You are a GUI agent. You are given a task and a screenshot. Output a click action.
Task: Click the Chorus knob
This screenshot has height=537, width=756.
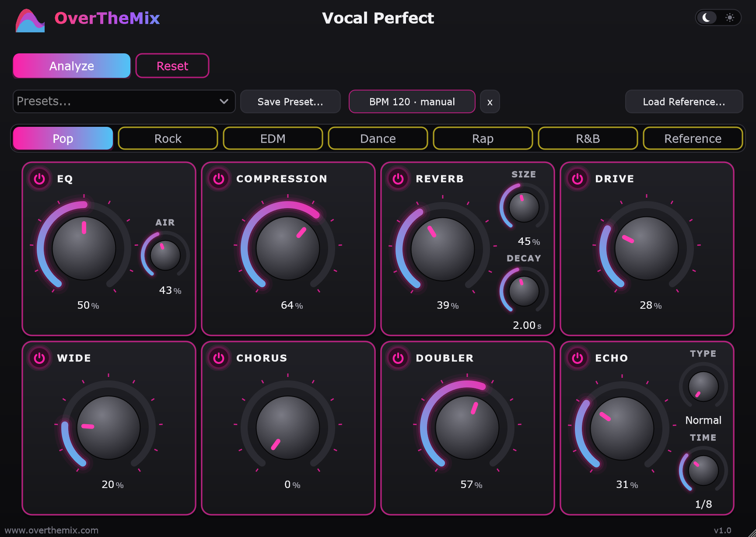tap(288, 428)
